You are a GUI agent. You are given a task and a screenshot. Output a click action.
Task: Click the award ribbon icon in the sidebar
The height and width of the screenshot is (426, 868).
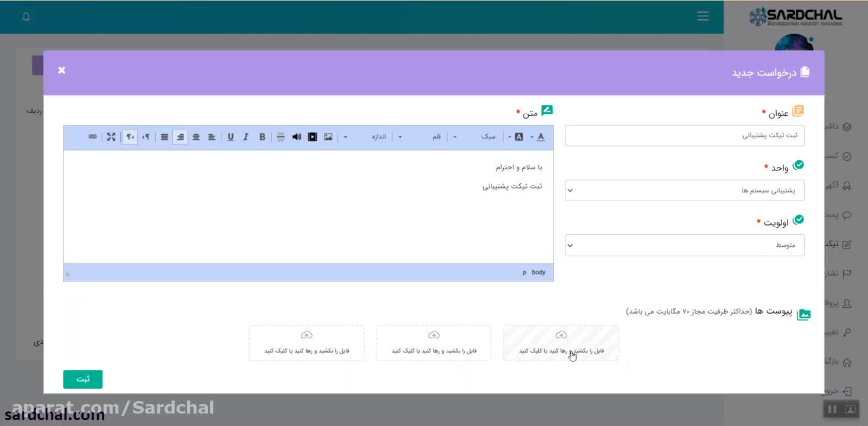(847, 186)
